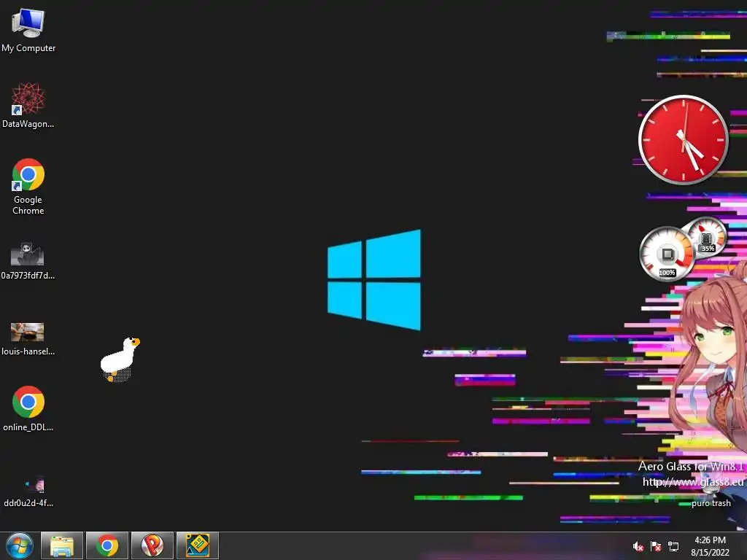The height and width of the screenshot is (560, 747).
Task: Click the red analog clock gadget
Action: 683,139
